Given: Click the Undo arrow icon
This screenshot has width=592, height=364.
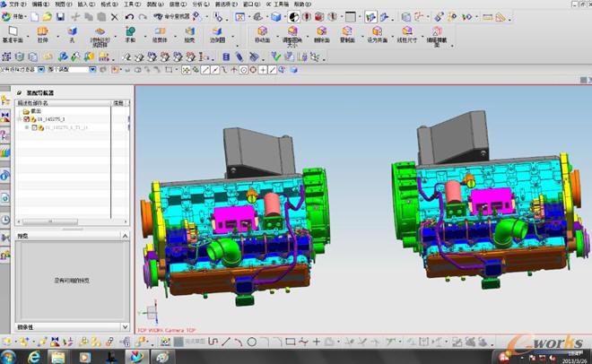Looking at the screenshot, I should tap(130, 16).
